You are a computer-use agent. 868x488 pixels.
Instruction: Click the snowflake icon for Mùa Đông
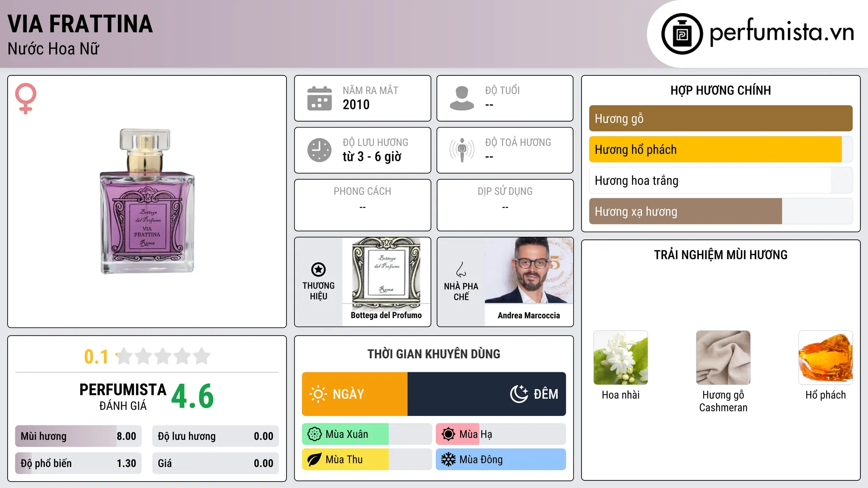(448, 460)
